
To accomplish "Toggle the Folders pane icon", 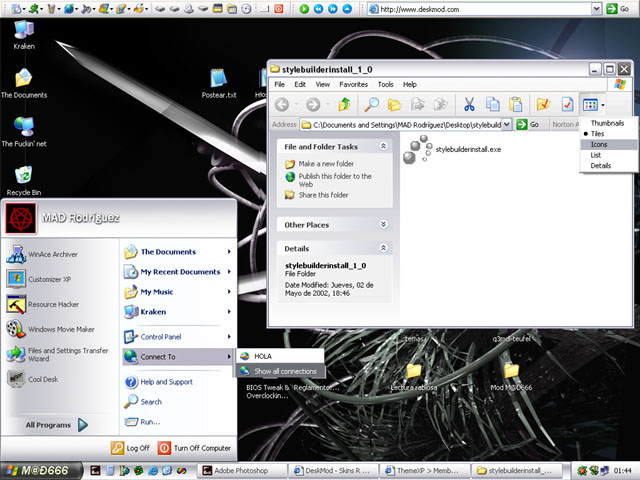I will tap(394, 104).
